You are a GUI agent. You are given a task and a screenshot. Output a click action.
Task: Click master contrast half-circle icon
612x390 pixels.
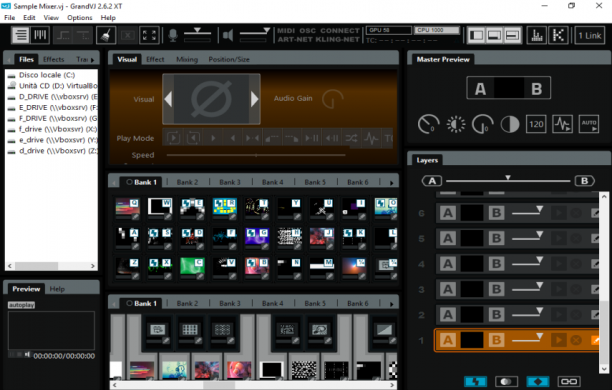(509, 124)
